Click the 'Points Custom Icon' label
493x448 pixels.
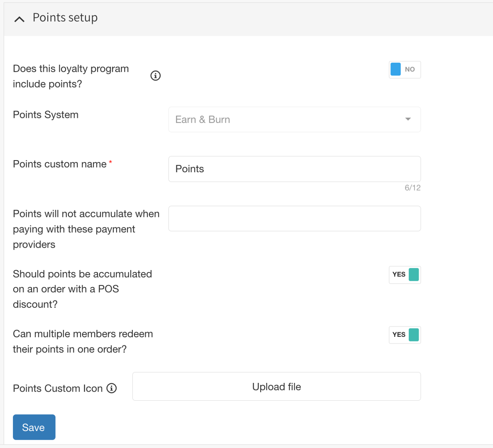tap(58, 389)
